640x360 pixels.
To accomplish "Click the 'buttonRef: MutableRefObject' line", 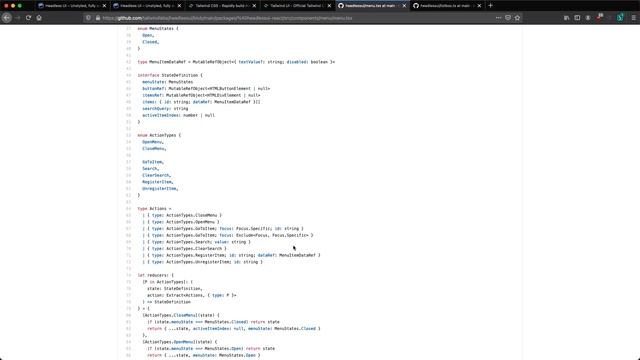I will click(x=206, y=89).
